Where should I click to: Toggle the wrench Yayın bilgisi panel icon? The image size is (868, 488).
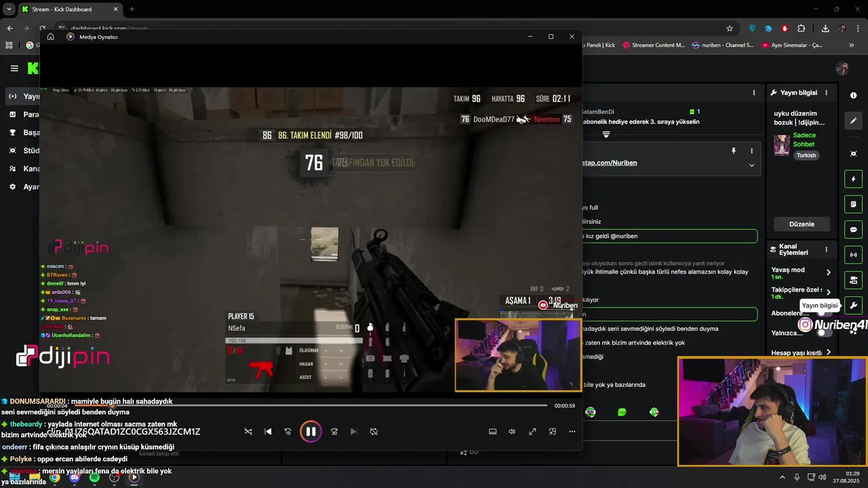click(853, 305)
